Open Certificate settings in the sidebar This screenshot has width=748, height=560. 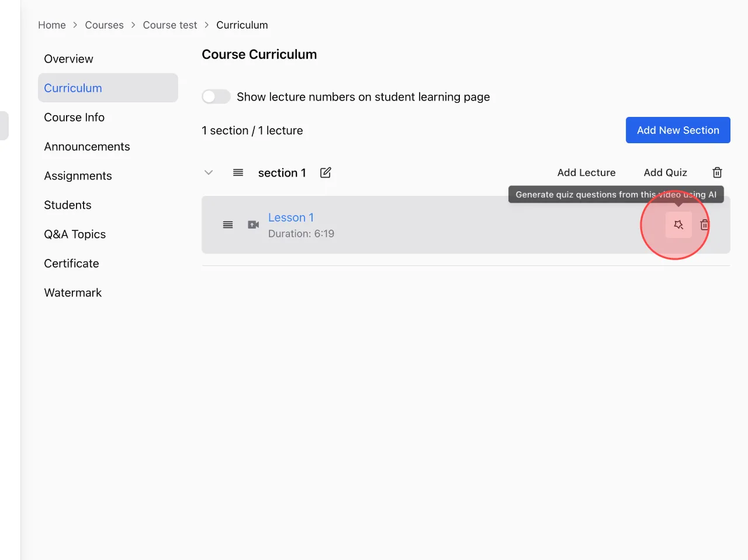click(x=108, y=263)
